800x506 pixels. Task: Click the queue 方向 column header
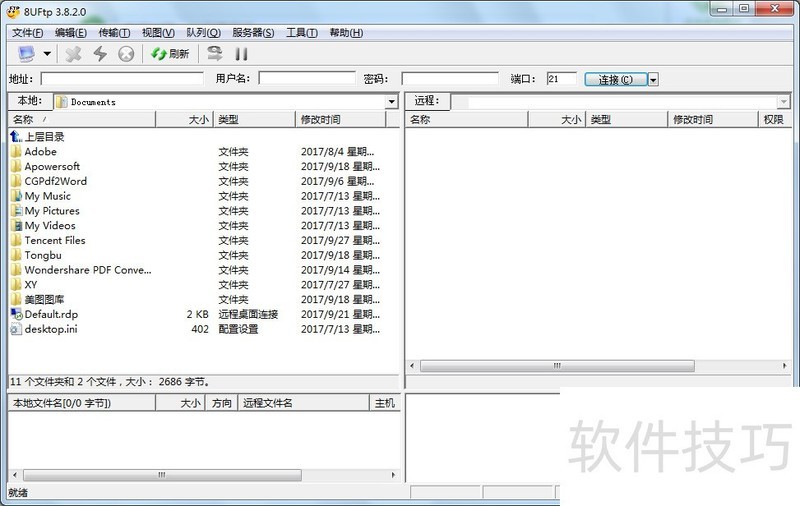[221, 403]
